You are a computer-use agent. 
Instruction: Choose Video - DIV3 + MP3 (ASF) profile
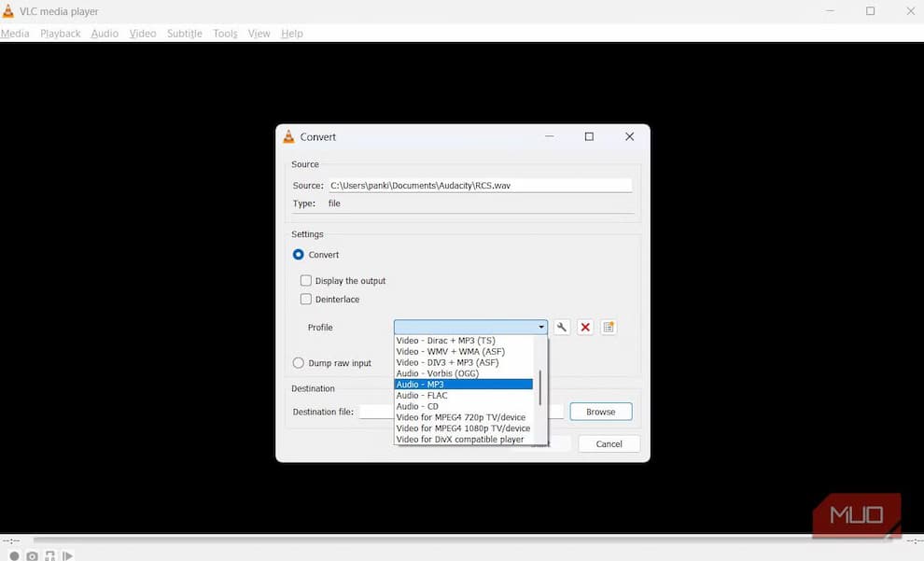point(463,362)
